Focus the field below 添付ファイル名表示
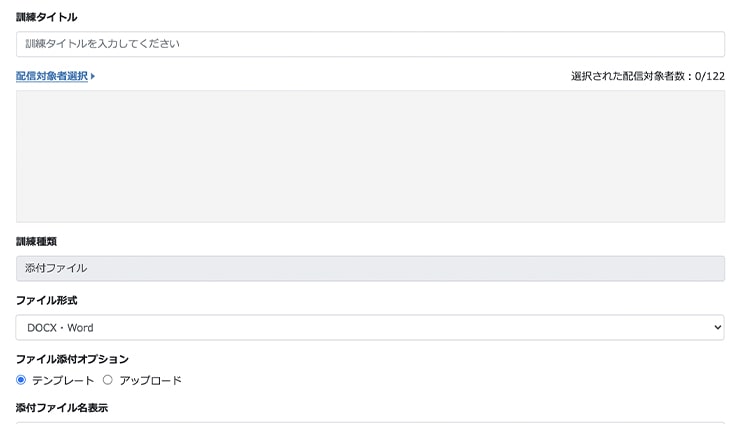 point(370,423)
